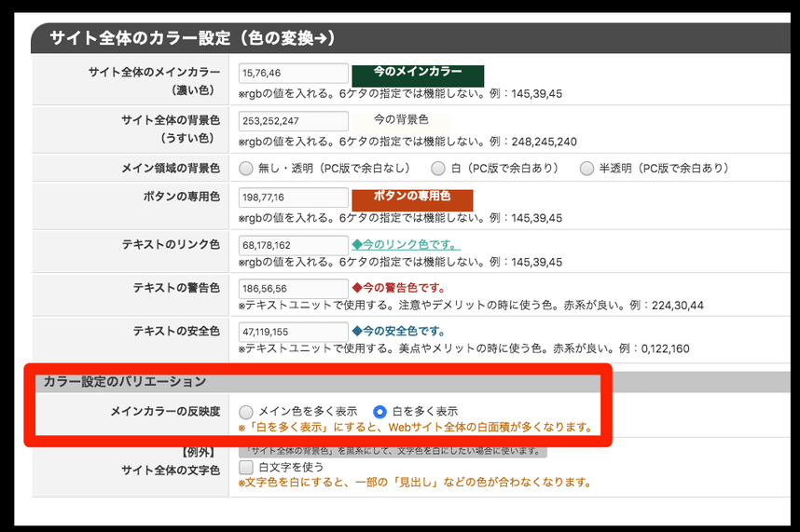The height and width of the screenshot is (532, 800).
Task: Select the 無し・透明 radio option
Action: point(246,169)
